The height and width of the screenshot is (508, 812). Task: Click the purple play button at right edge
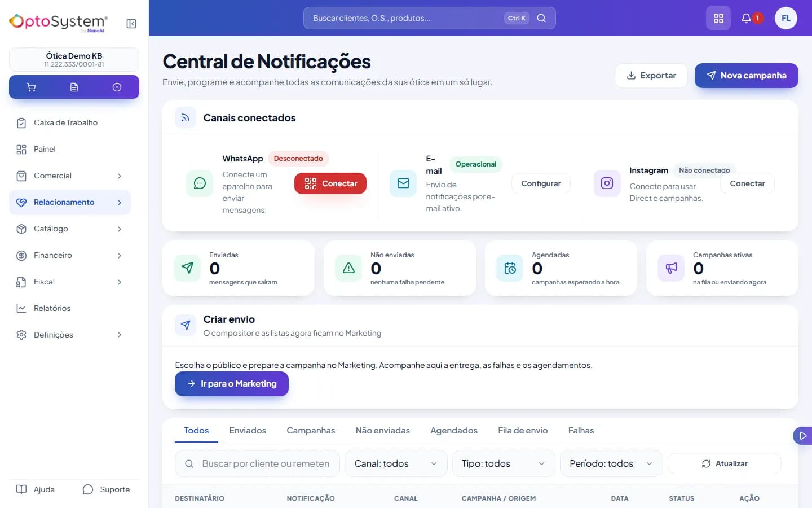click(x=802, y=436)
